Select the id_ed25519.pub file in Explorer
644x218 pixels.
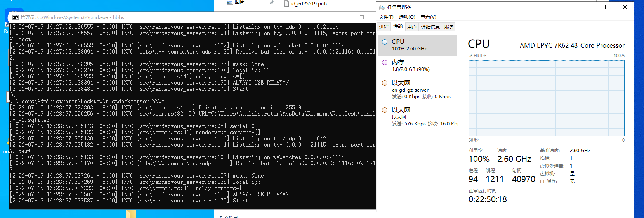pos(309,3)
